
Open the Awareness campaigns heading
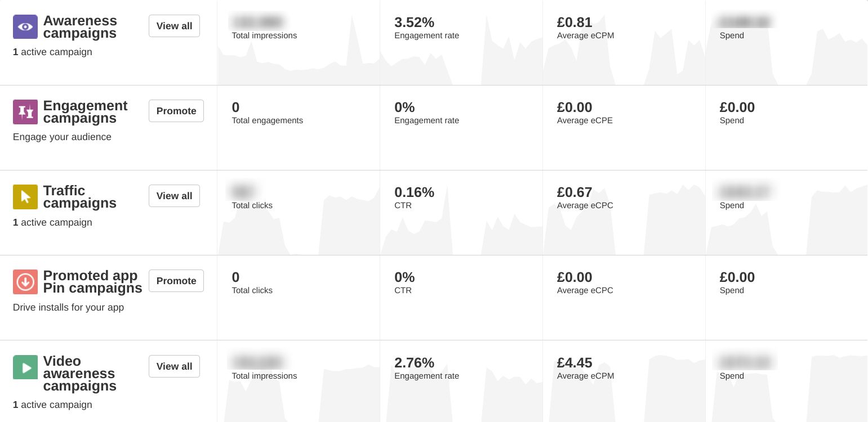click(x=80, y=27)
